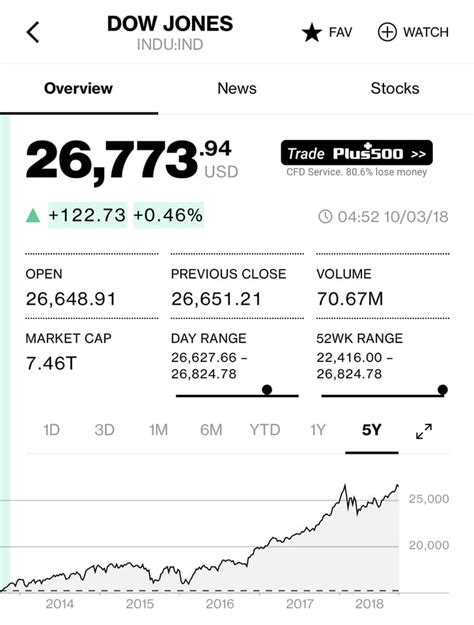Select the 3D chart range
The width and height of the screenshot is (474, 625).
pyautogui.click(x=104, y=430)
